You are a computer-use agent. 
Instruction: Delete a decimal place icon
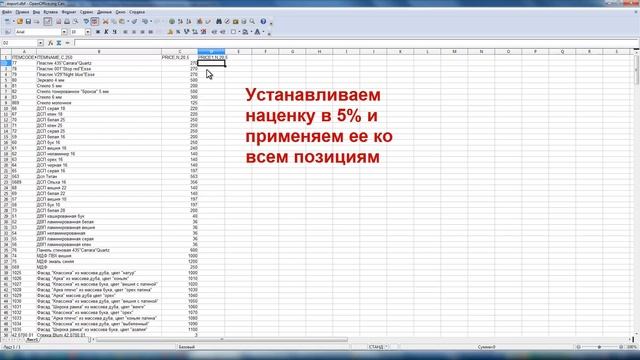pyautogui.click(x=203, y=32)
